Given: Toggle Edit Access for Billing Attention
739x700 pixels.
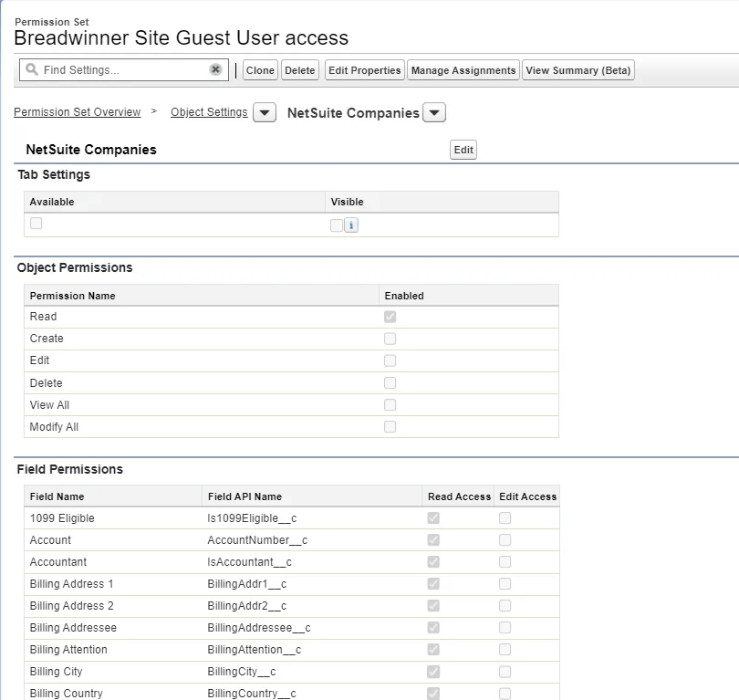Looking at the screenshot, I should point(505,650).
